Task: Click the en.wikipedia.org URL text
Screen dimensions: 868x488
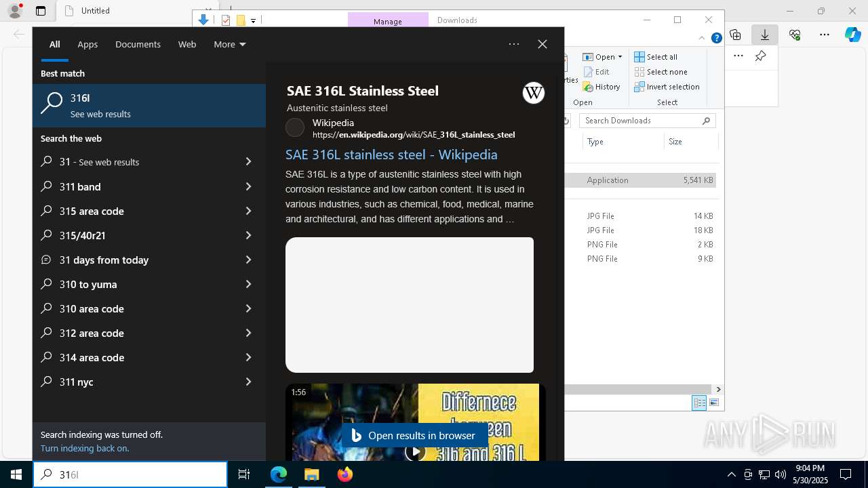Action: (414, 135)
